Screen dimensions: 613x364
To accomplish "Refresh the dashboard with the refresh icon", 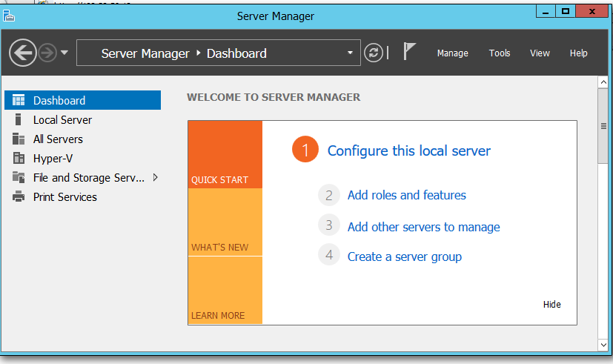I will click(x=374, y=53).
